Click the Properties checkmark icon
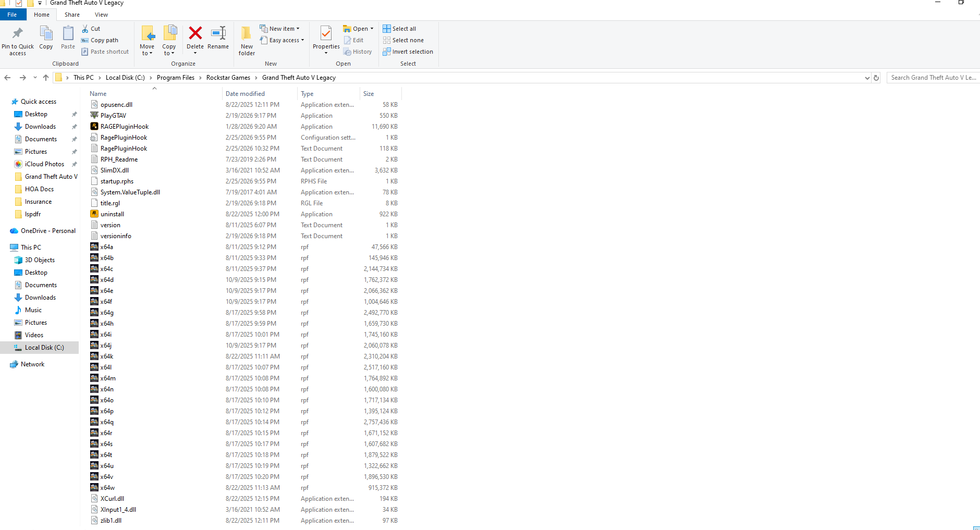Image resolution: width=980 pixels, height=530 pixels. 326,33
